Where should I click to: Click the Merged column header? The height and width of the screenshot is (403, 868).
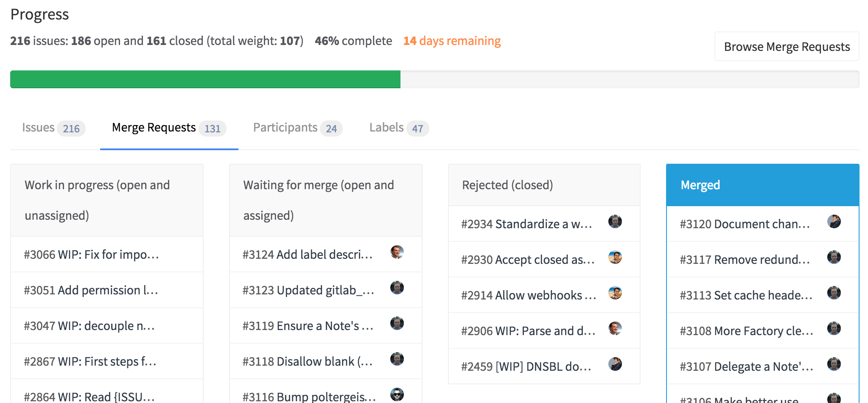(x=762, y=185)
